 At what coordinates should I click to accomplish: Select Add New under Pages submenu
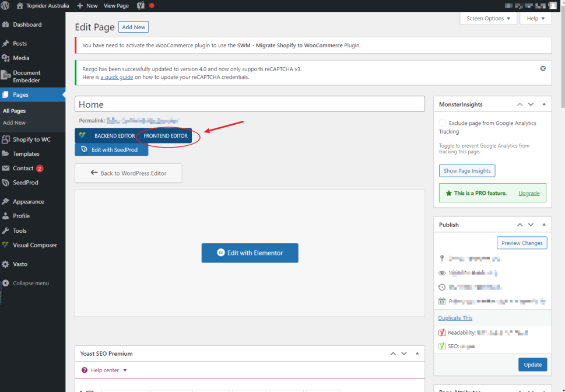pyautogui.click(x=15, y=123)
